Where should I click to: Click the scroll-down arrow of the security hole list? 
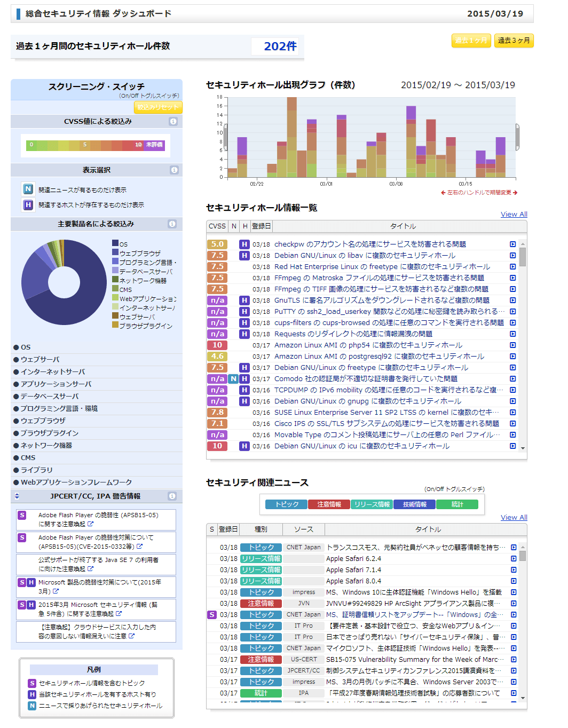click(x=523, y=448)
